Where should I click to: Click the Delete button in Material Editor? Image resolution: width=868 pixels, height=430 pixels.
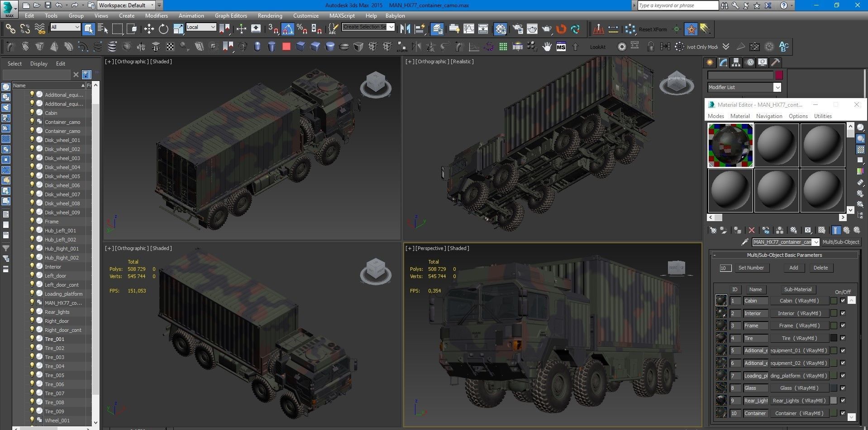(x=820, y=268)
